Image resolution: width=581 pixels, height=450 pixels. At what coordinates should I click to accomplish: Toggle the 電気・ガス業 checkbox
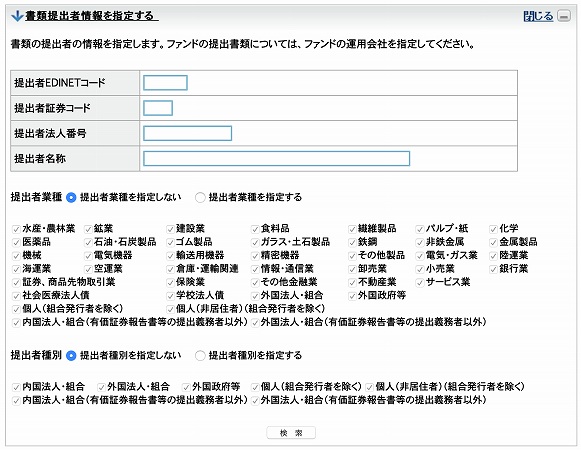[420, 256]
